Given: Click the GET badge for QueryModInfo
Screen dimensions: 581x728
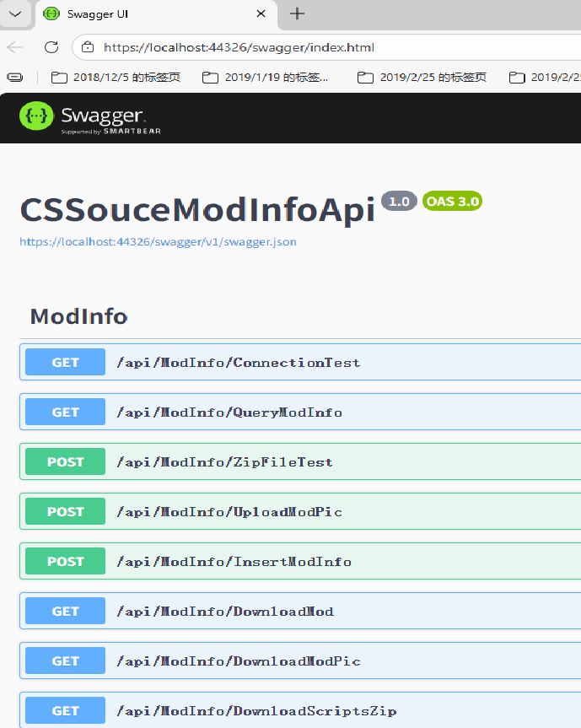Looking at the screenshot, I should pos(65,413).
